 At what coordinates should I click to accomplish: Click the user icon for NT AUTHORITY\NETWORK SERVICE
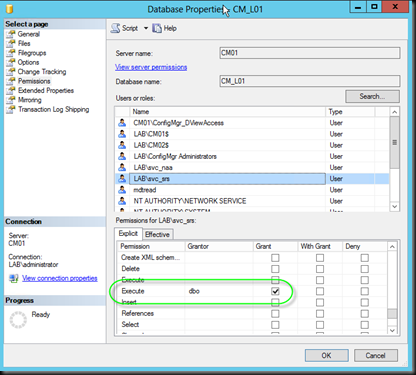(122, 201)
